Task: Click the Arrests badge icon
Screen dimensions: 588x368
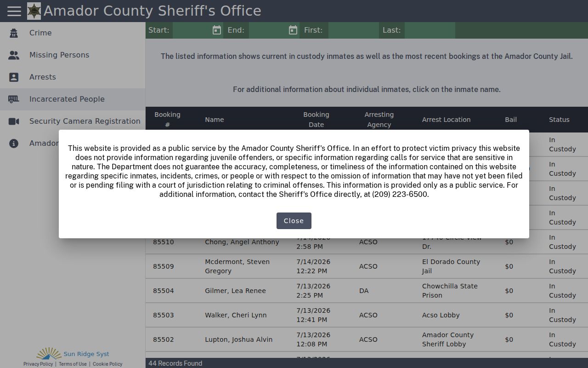Action: [14, 77]
